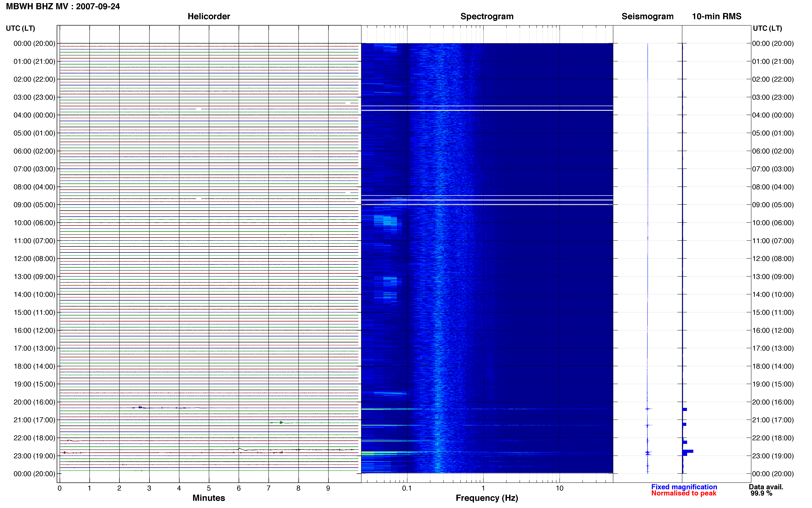
Task: Click left time label 09:00 (05:00)
Action: tap(34, 205)
